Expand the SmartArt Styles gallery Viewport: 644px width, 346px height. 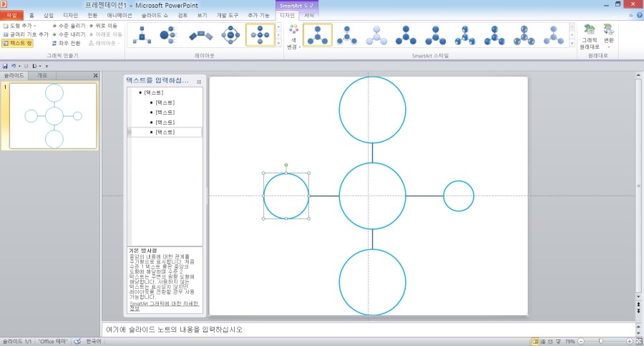572,44
